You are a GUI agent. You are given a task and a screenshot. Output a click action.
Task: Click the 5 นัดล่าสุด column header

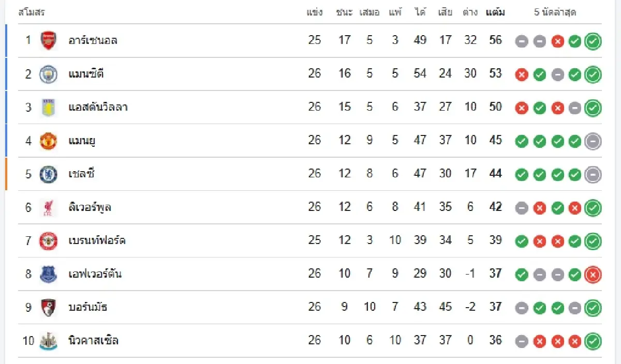point(555,12)
